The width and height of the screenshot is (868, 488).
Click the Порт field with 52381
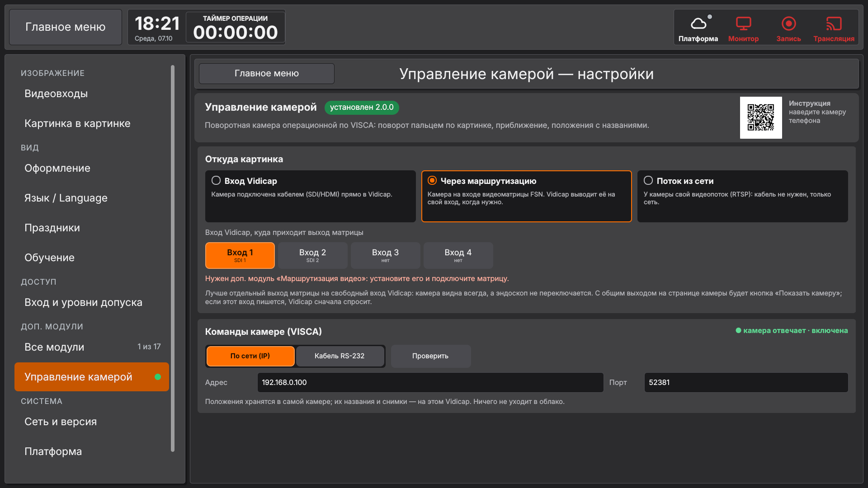746,382
